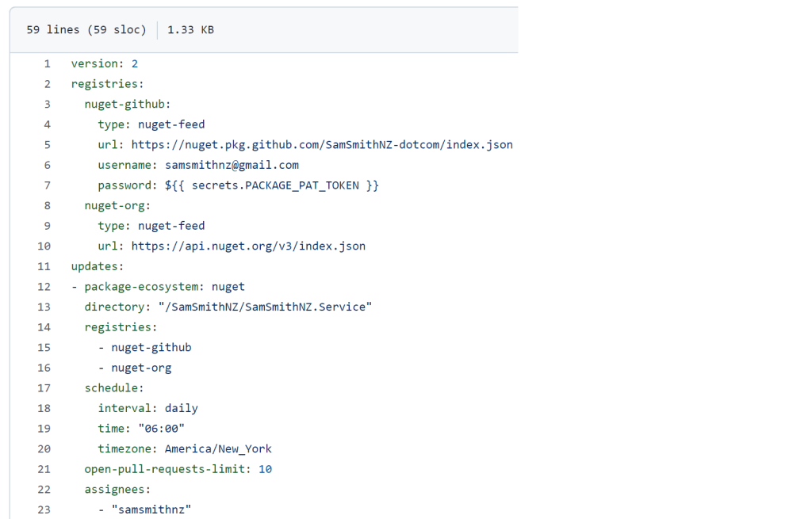Click line number 20 in the gutter
Viewport: 812px width, 519px height.
click(44, 448)
